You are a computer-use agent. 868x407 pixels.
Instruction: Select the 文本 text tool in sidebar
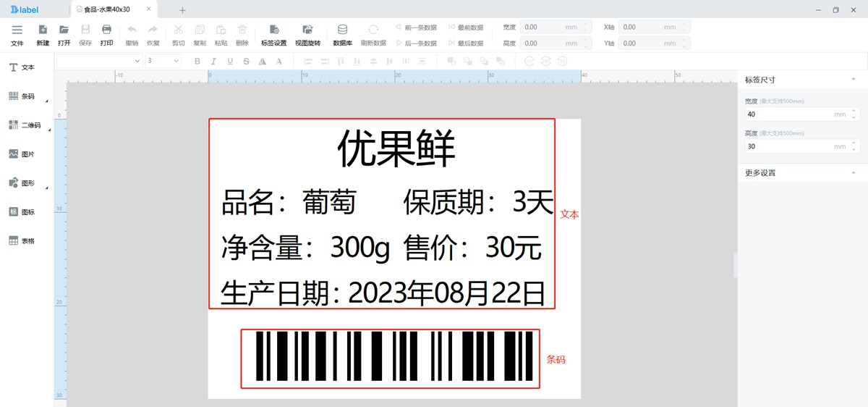click(22, 67)
